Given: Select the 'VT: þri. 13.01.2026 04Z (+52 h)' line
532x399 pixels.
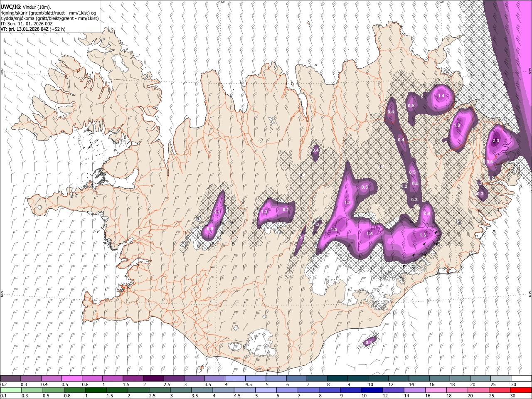Looking at the screenshot, I should (x=33, y=30).
